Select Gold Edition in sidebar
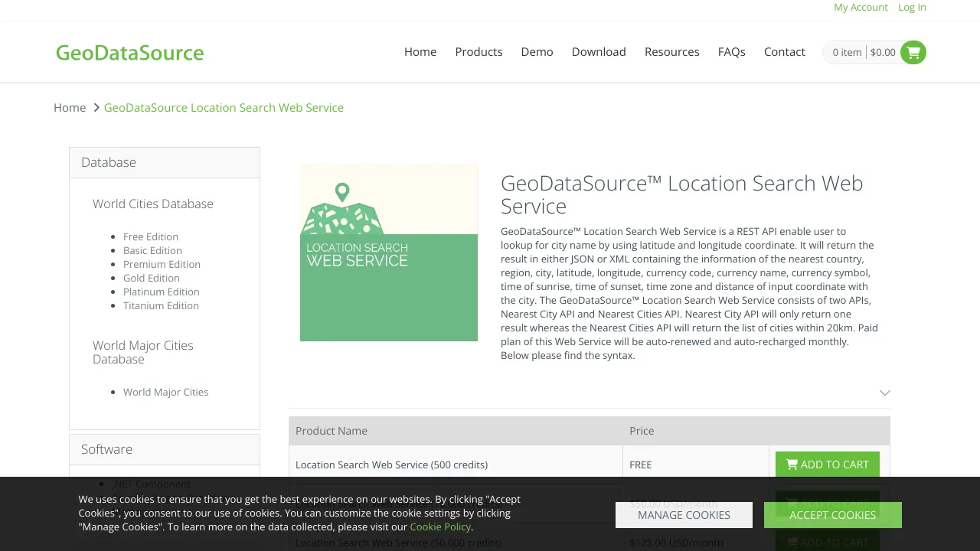Image resolution: width=980 pixels, height=551 pixels. pyautogui.click(x=152, y=278)
